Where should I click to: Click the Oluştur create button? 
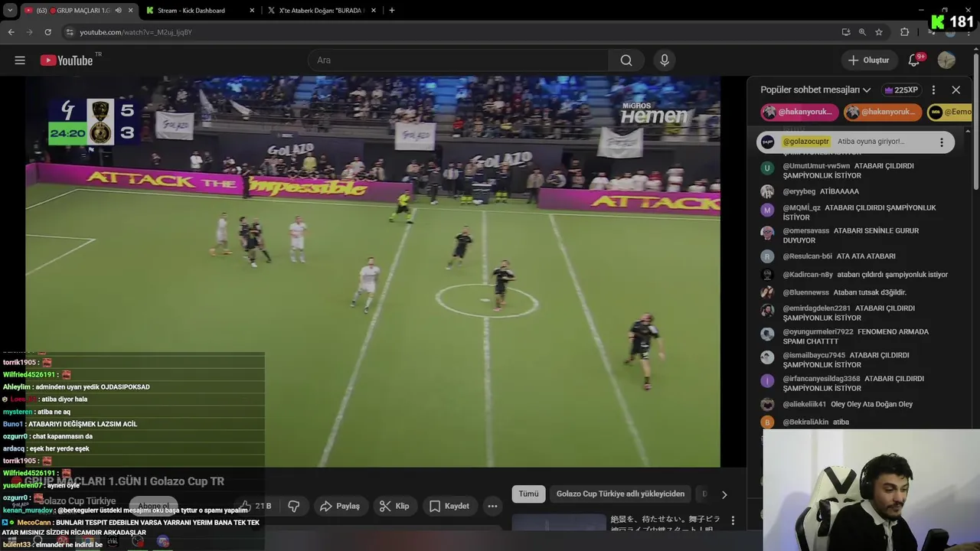click(x=868, y=60)
